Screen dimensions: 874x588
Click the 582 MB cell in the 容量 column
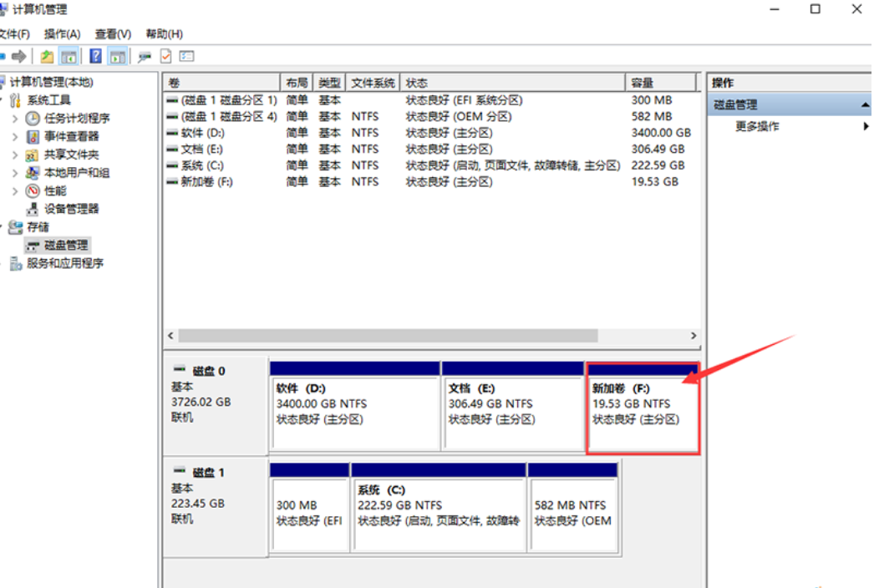[652, 116]
